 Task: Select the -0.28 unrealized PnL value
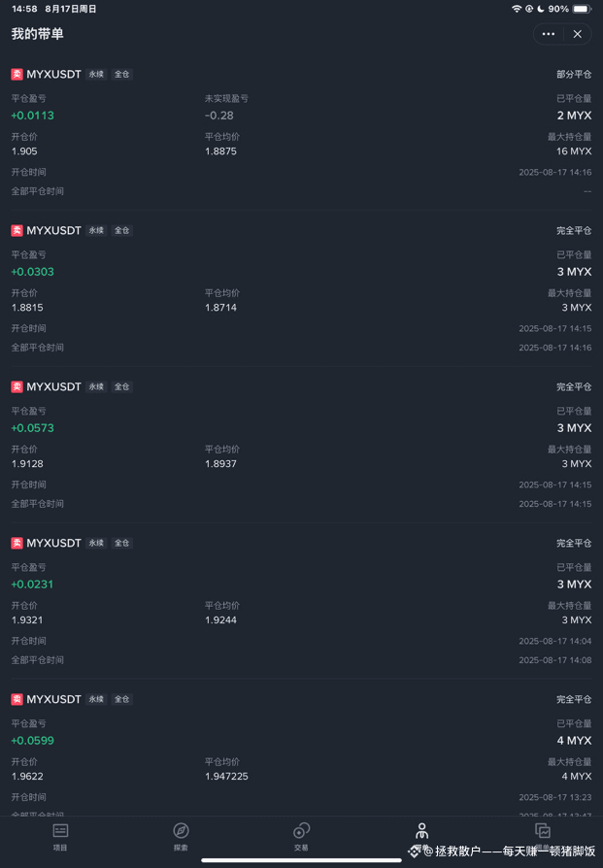(219, 116)
